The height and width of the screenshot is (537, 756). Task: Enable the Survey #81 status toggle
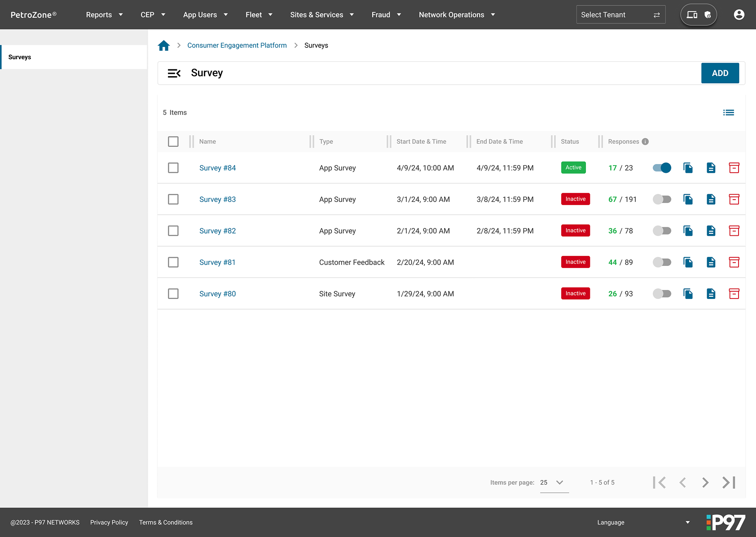662,262
